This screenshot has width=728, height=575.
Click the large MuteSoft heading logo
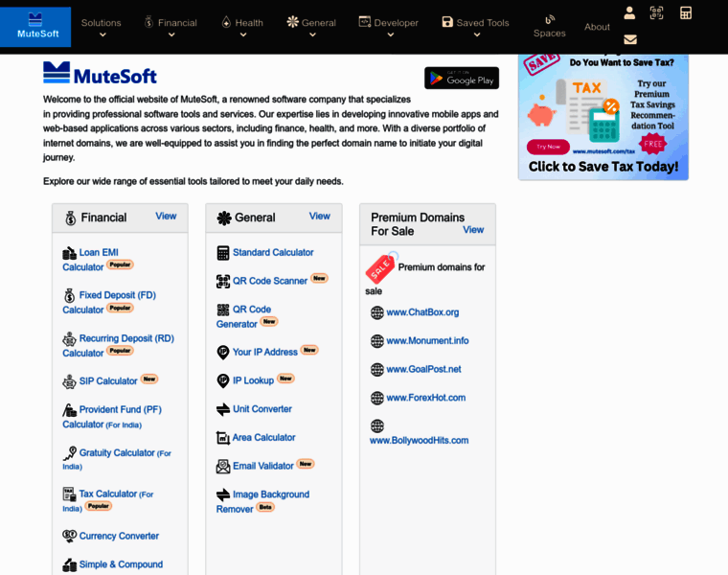[100, 74]
